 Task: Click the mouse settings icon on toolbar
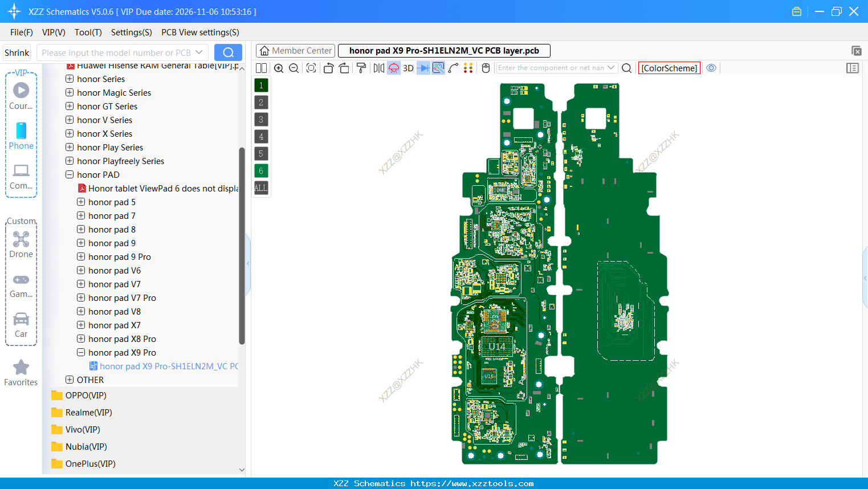485,68
